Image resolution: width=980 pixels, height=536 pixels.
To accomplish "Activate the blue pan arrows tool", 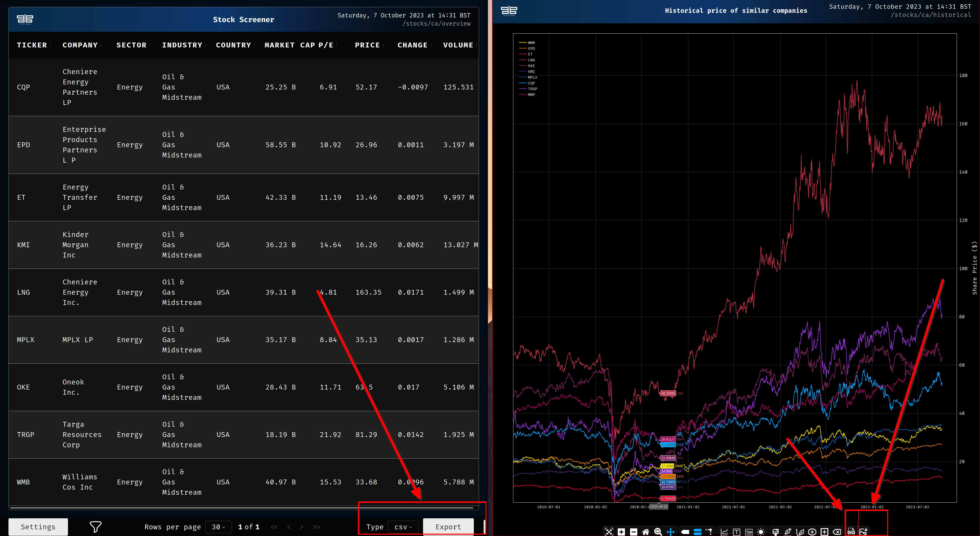I will (x=670, y=531).
